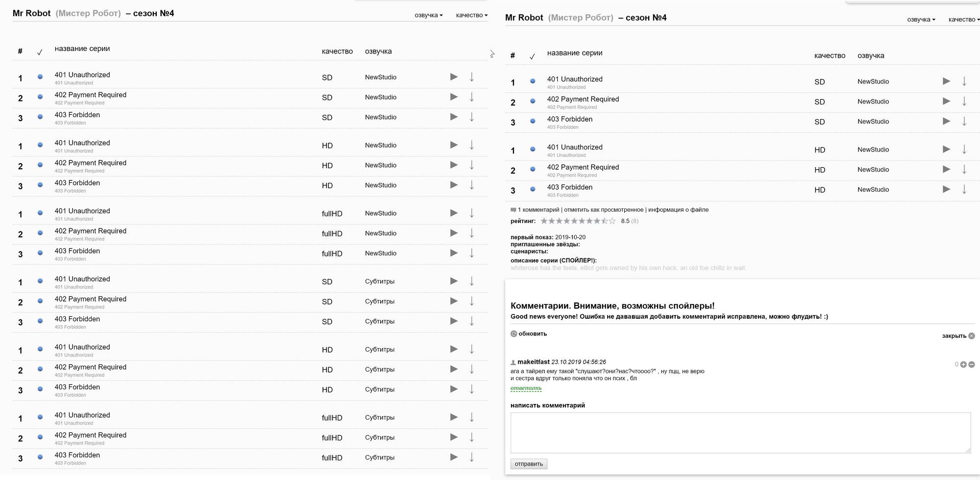Screen dimensions: 980x480
Task: Open the качество dropdown in left panel
Action: point(472,15)
